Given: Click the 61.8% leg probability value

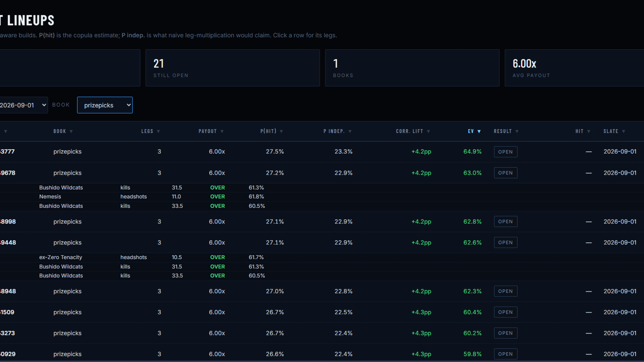Looking at the screenshot, I should point(256,197).
